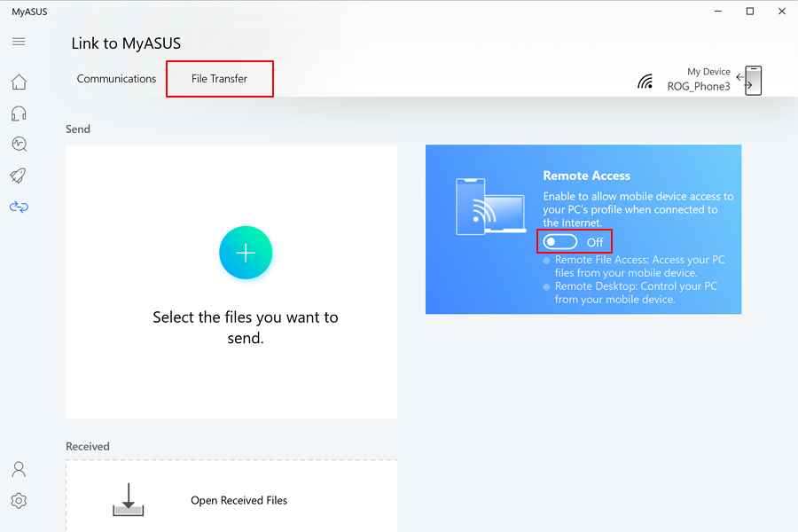The height and width of the screenshot is (532, 798).
Task: Select Link to MyASUS sidebar icon
Action: pos(19,207)
